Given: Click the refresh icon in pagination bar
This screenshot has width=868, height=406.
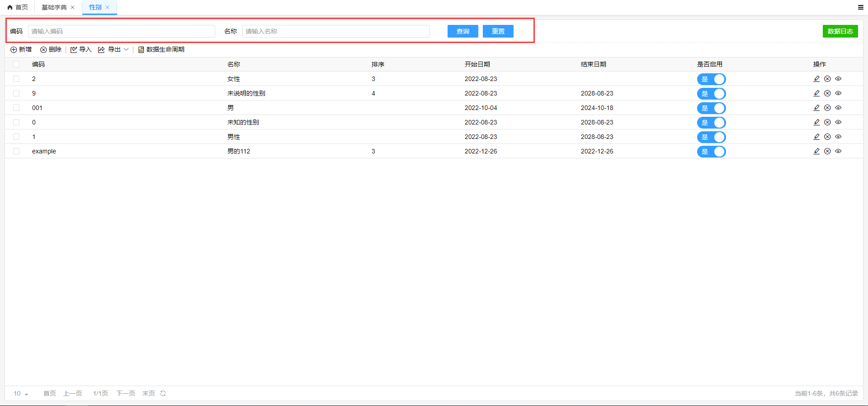Looking at the screenshot, I should (x=163, y=393).
